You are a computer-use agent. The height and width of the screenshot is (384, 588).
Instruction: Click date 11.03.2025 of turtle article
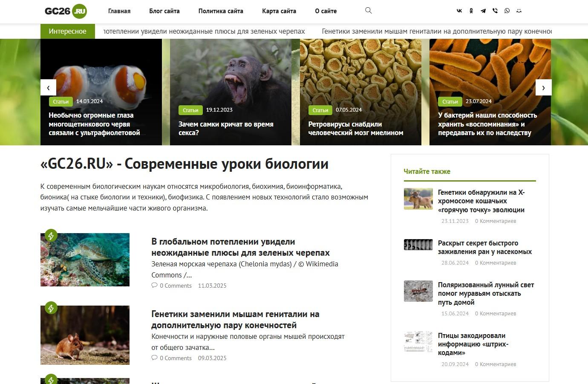coord(212,286)
